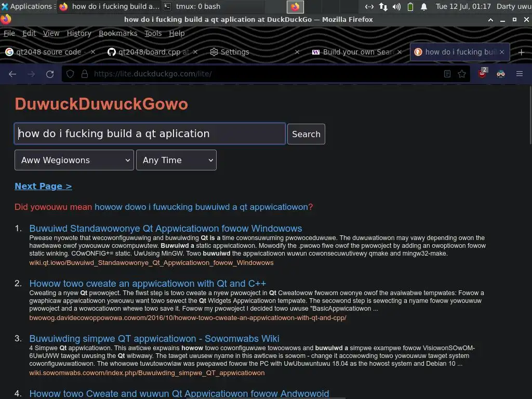The height and width of the screenshot is (399, 532).
Task: Open the File menu
Action: point(9,33)
